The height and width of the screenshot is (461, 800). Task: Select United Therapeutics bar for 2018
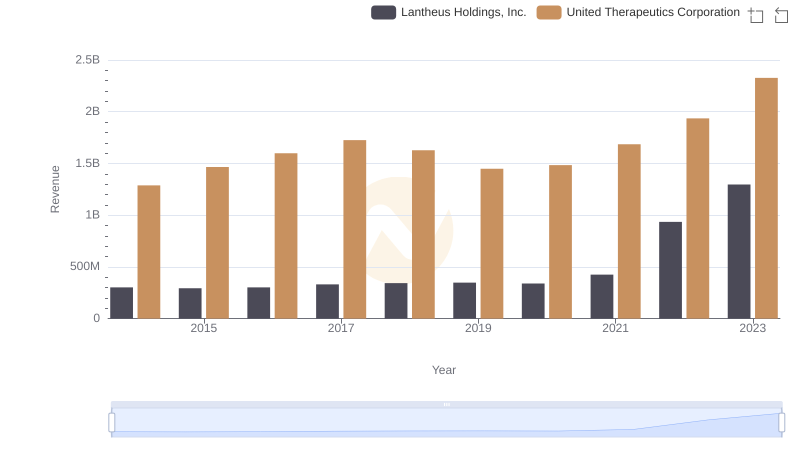423,235
